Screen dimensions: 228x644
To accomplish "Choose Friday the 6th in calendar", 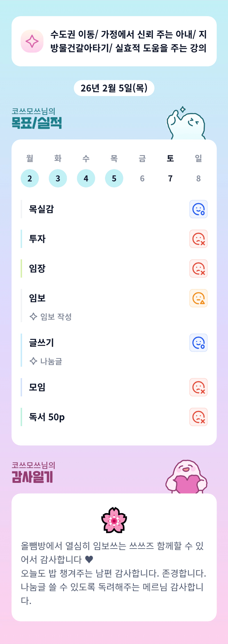I will [142, 178].
